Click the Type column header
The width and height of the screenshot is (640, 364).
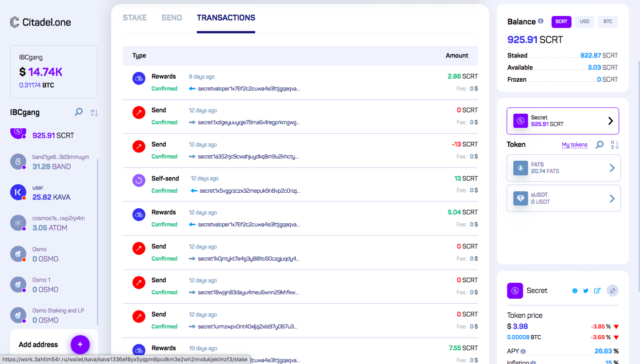tap(139, 56)
